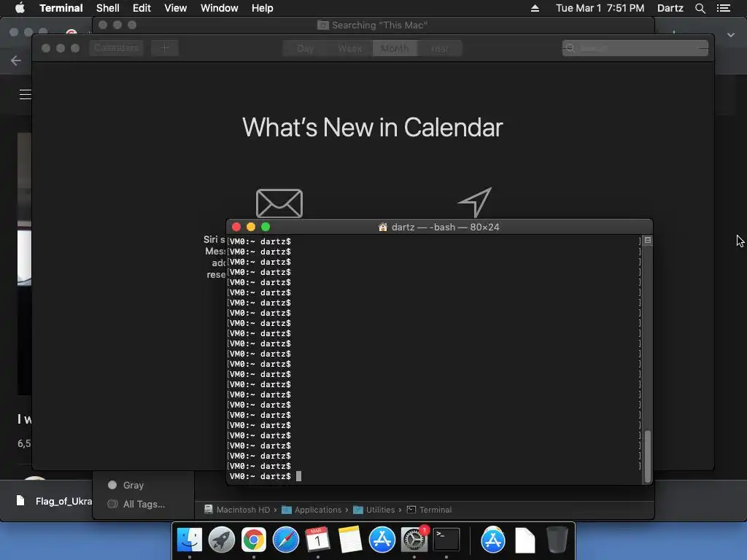
Task: Click the envelope icon in Calendar window
Action: tap(279, 203)
